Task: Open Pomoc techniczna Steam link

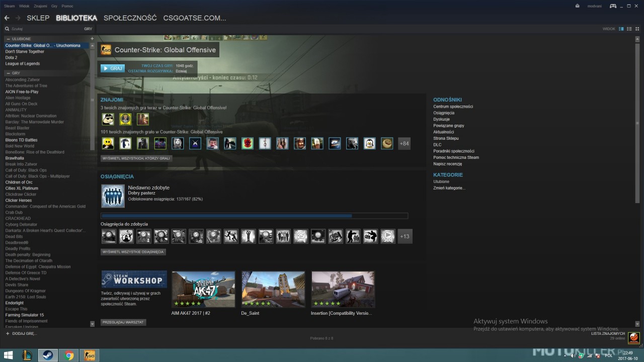Action: 456,157
